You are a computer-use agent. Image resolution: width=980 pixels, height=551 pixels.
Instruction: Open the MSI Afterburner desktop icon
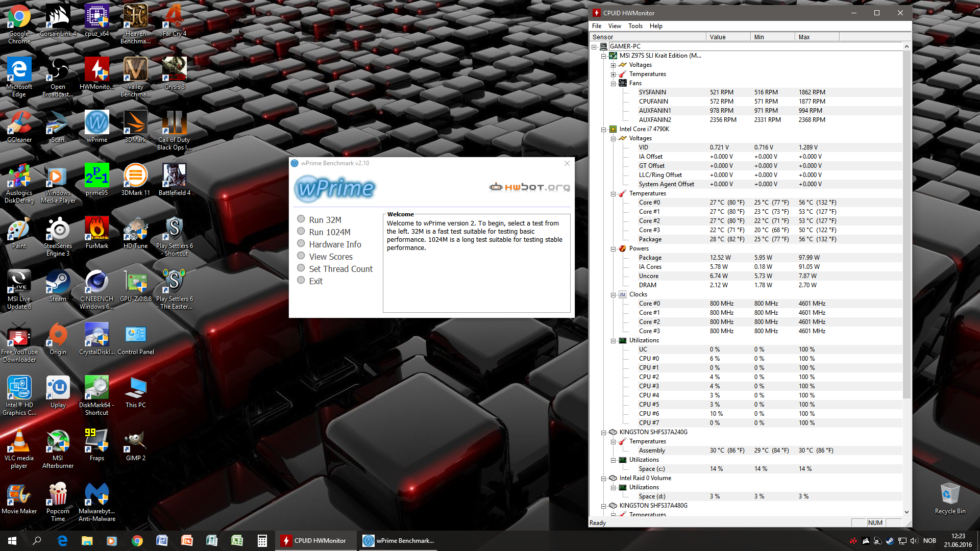[x=58, y=448]
